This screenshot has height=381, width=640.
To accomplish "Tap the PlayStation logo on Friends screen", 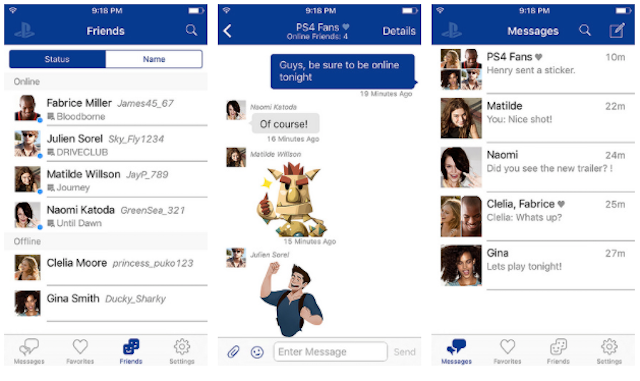I will (24, 31).
